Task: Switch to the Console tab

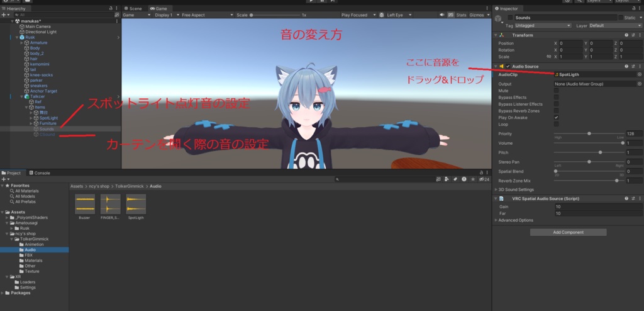Action: click(39, 172)
